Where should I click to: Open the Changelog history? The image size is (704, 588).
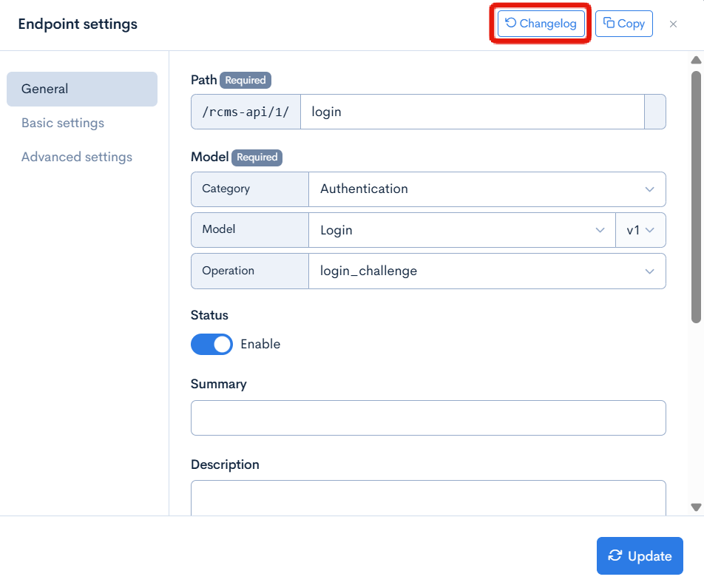[541, 24]
